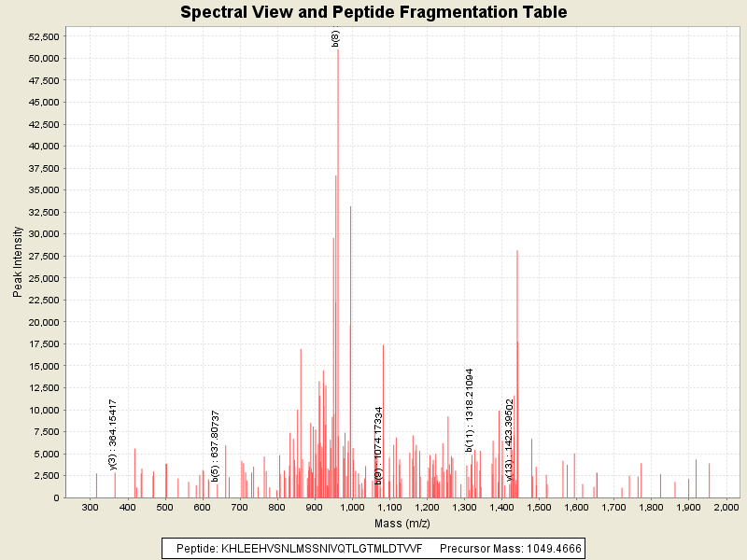
Task: Click the 2,000 tick on mass axis
Action: (726, 507)
